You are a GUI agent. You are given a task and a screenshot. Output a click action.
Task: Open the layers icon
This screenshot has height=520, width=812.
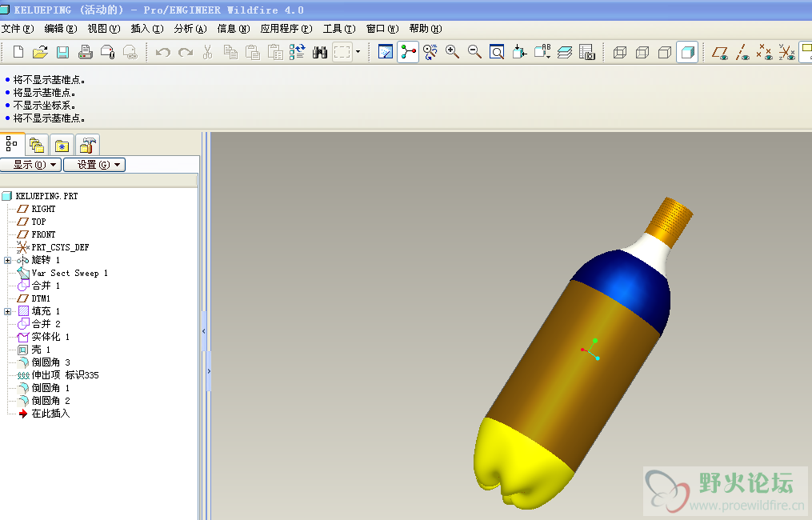coord(565,52)
